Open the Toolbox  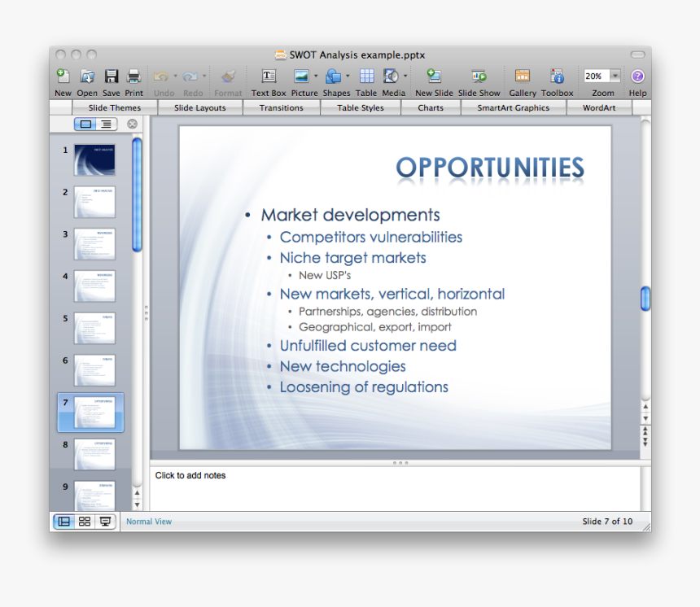(558, 76)
